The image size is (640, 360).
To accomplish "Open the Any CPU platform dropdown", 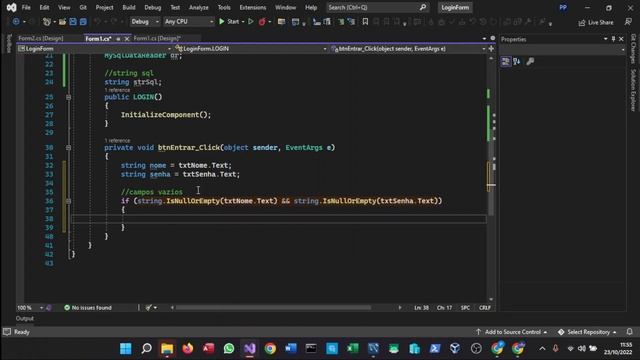I will tap(189, 22).
